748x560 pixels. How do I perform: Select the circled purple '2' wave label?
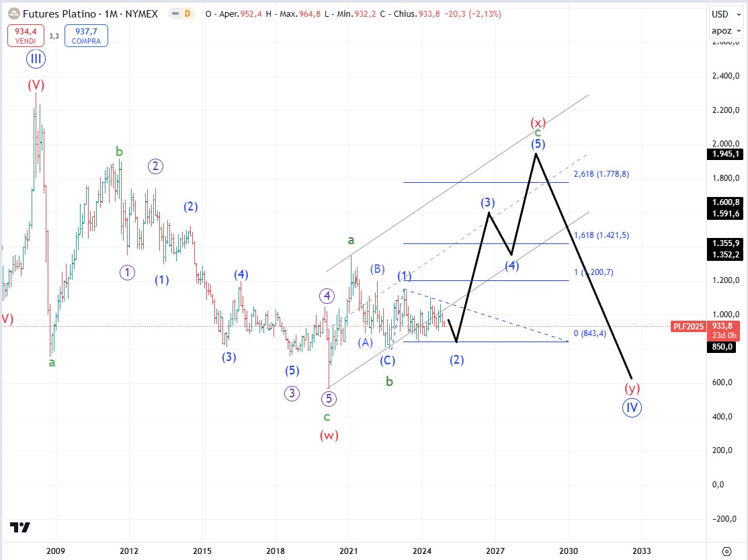click(x=155, y=166)
